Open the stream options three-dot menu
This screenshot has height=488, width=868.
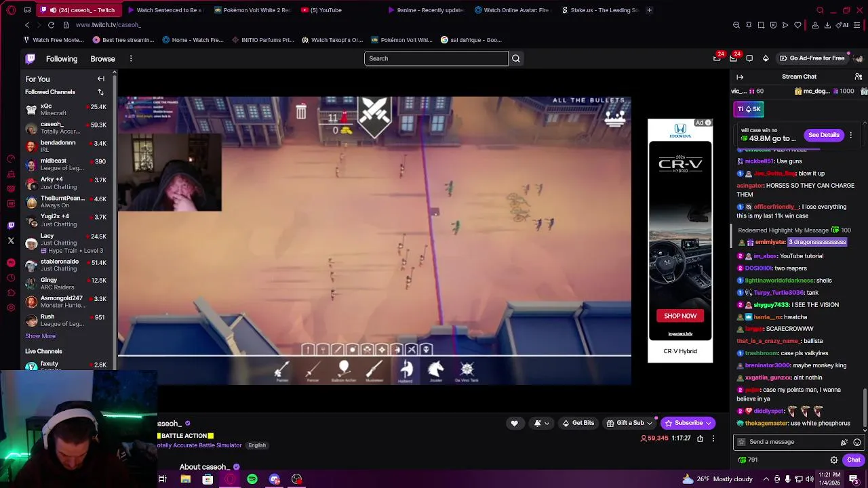[713, 439]
